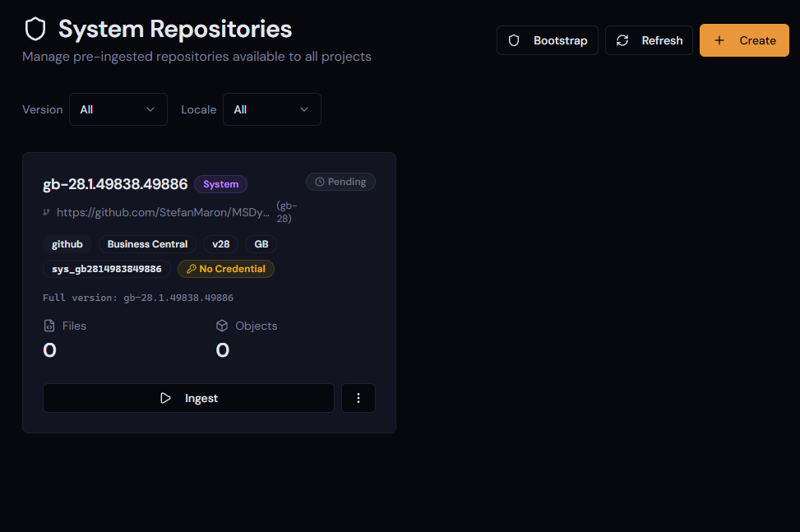Click the git branch icon before URL
This screenshot has height=532, width=800.
click(x=46, y=212)
